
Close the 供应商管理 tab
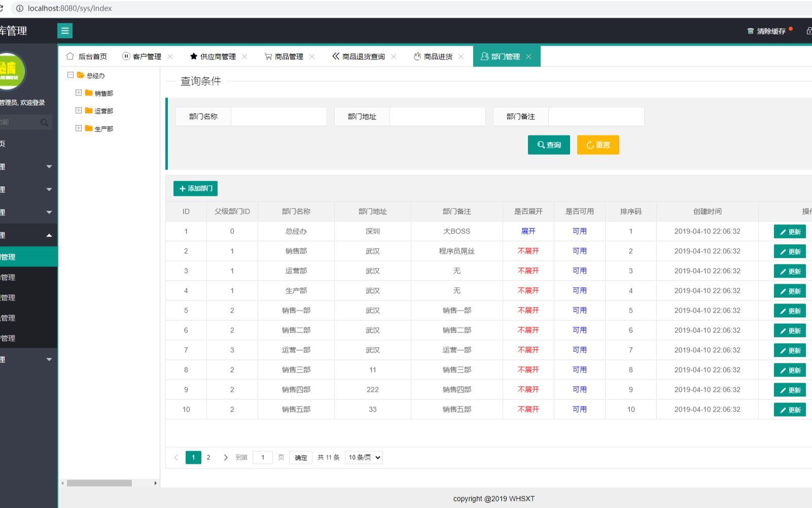[x=244, y=56]
